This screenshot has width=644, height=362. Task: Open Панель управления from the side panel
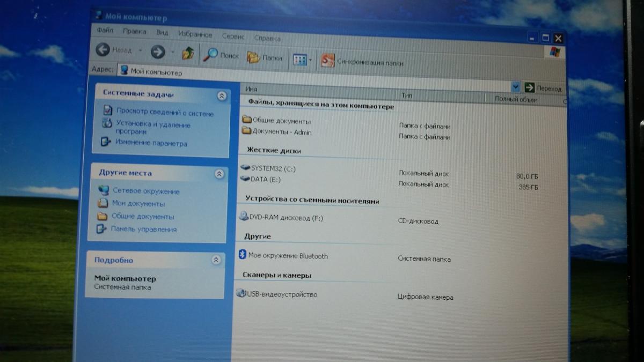(137, 229)
